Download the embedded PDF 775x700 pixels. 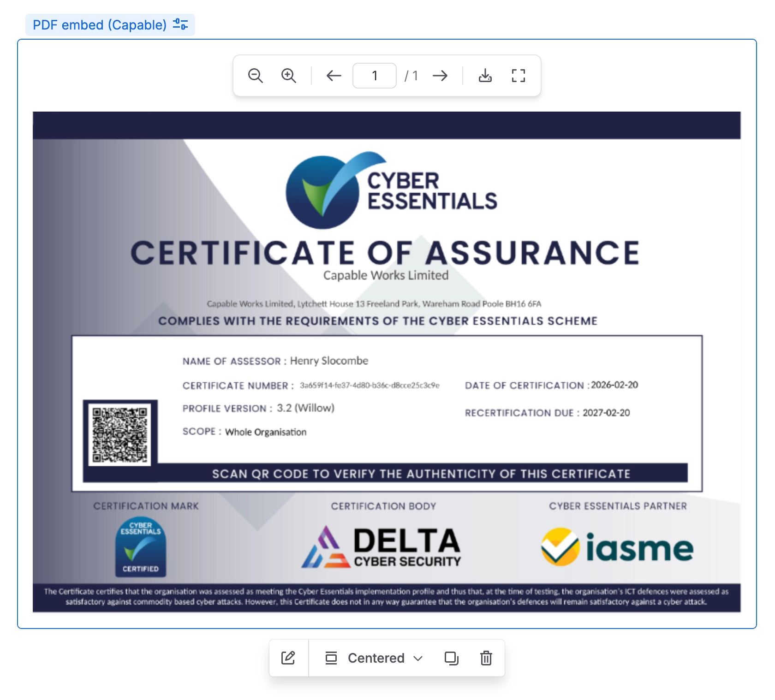(485, 76)
